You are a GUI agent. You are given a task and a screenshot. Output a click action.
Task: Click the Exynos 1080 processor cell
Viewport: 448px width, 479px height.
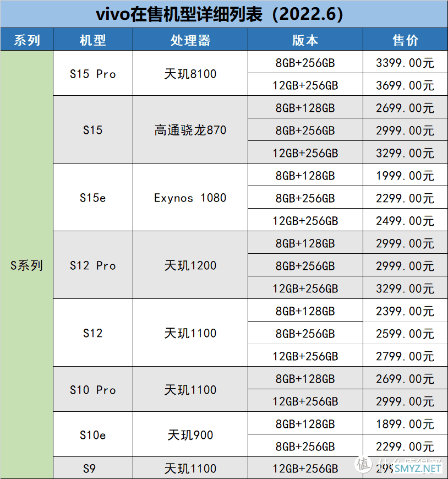pyautogui.click(x=190, y=197)
